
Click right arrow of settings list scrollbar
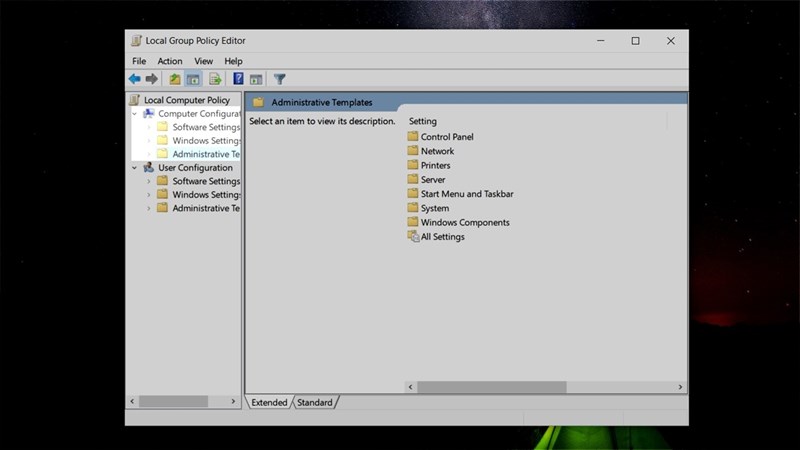(x=680, y=387)
